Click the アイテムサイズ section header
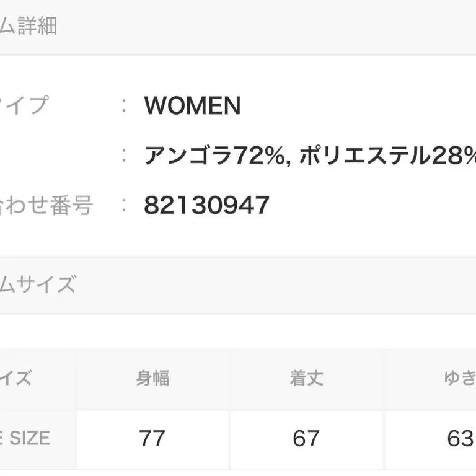Screen dimensions: 476x476 37,284
